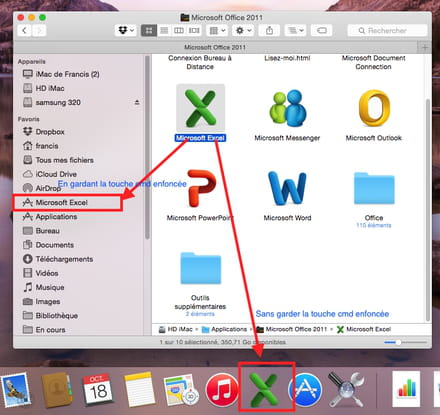Select the Microsoft Word app icon
Image resolution: width=440 pixels, height=415 pixels.
pos(287,188)
